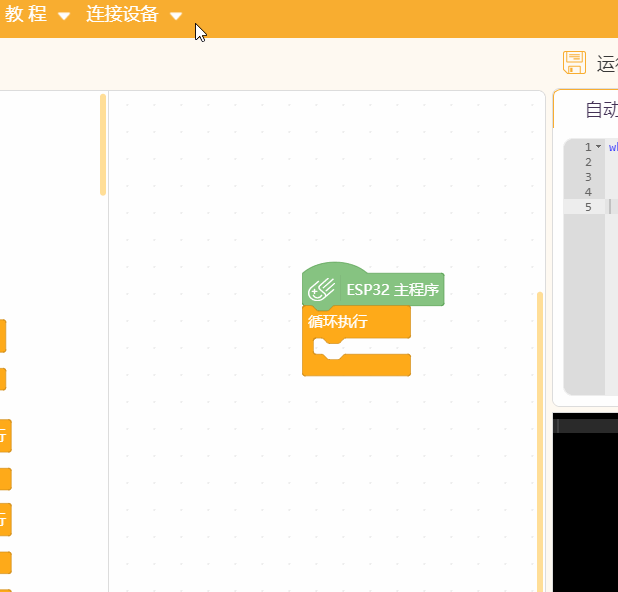Pick the topmost orange block in the palette
The image size is (618, 592).
coord(3,336)
